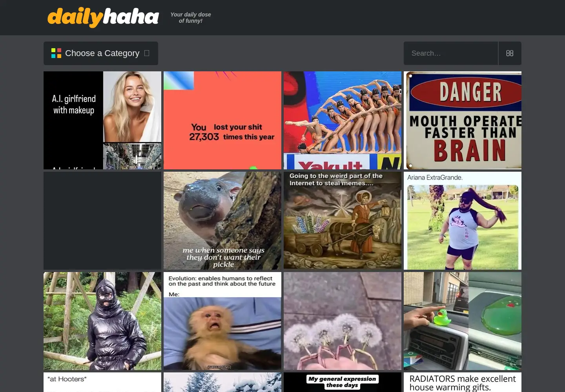565x392 pixels.
Task: Click the dailyhaha logo
Action: [x=103, y=17]
